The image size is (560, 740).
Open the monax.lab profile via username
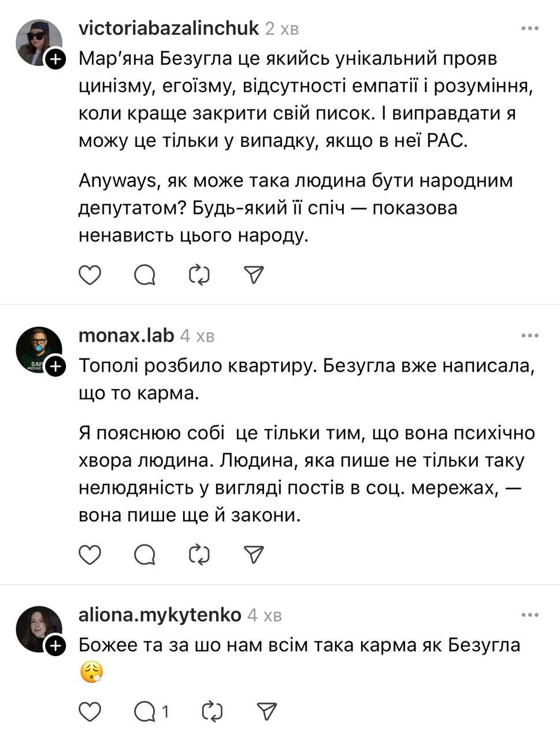[126, 335]
